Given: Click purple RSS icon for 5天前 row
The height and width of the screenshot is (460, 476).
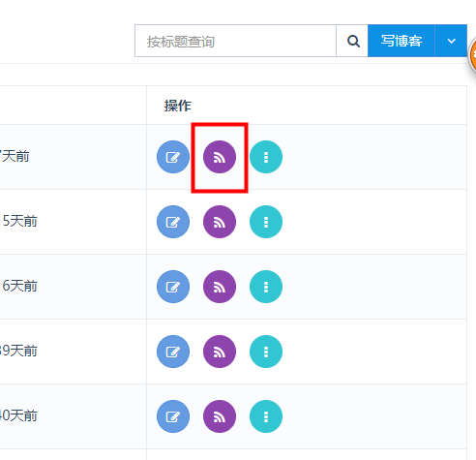Looking at the screenshot, I should click(x=220, y=222).
